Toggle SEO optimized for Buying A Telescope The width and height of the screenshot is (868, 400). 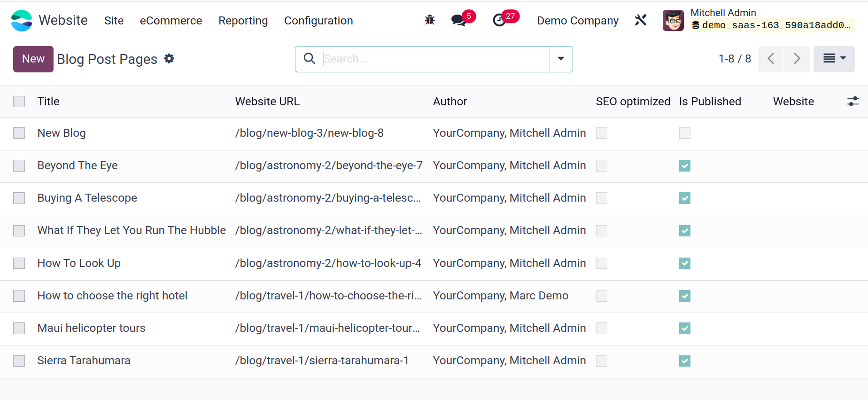tap(602, 198)
